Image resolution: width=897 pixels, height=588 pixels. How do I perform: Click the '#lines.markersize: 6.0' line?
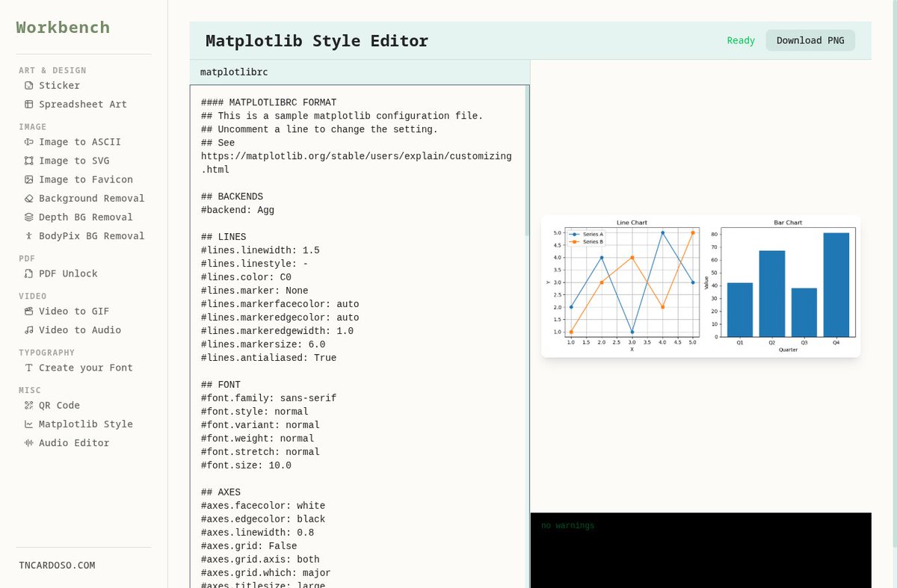263,344
